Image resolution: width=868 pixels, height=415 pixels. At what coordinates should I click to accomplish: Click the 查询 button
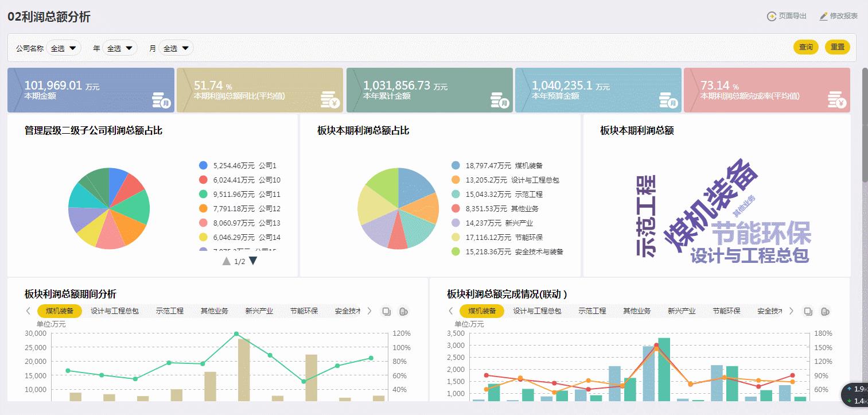[x=806, y=47]
